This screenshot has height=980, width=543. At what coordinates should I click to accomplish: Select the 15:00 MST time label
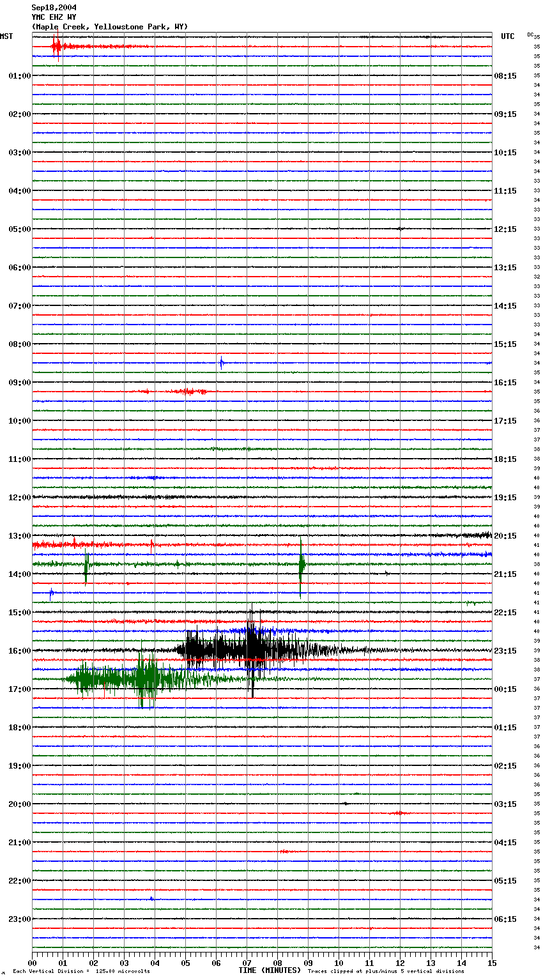click(19, 613)
